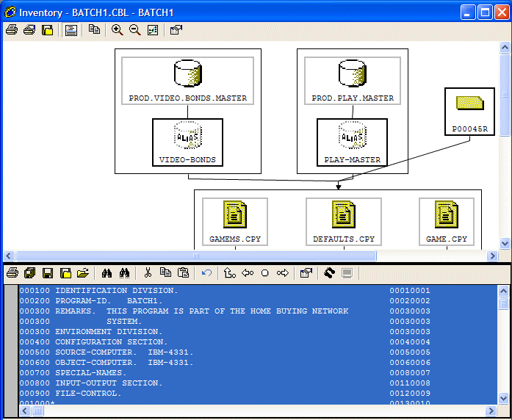Navigate forward with the right arrow icon

283,272
